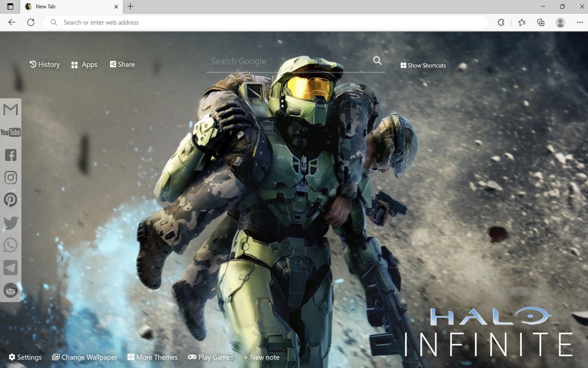Image resolution: width=588 pixels, height=368 pixels.
Task: Open the browser Settings and more menu
Action: pyautogui.click(x=580, y=22)
